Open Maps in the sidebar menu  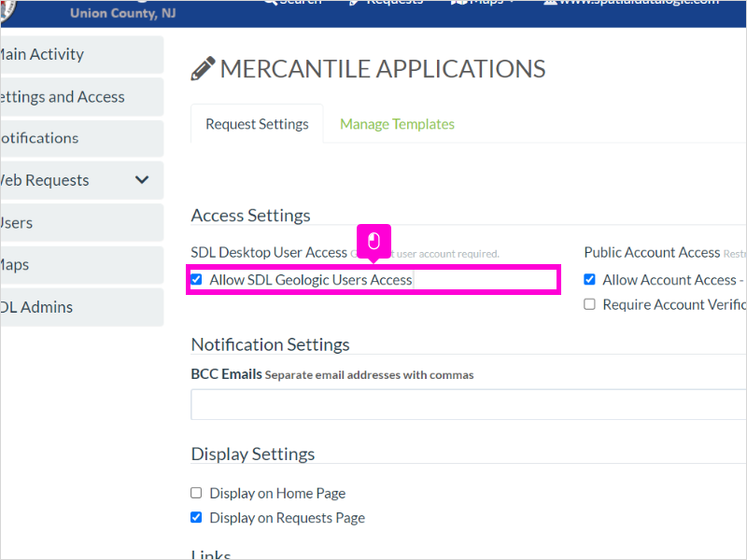click(81, 265)
